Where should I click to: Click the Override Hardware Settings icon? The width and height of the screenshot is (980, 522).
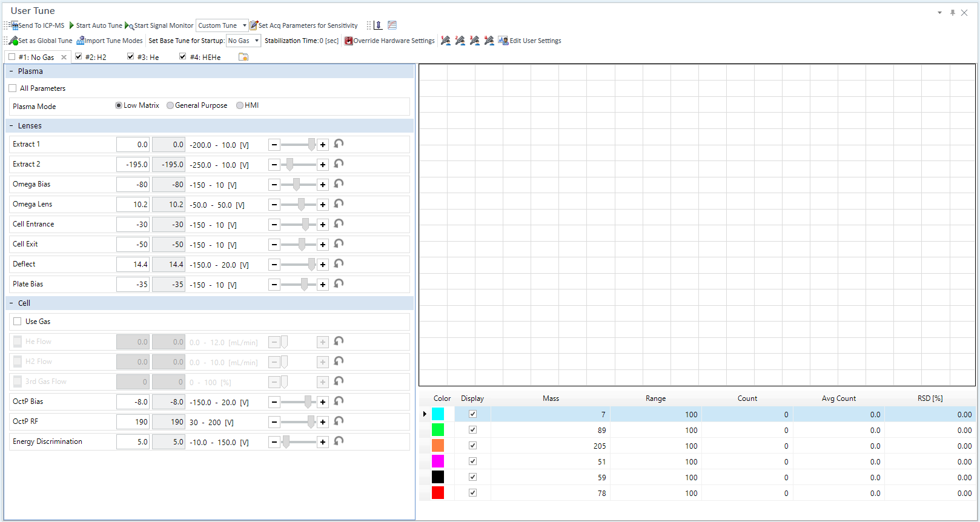pos(348,41)
